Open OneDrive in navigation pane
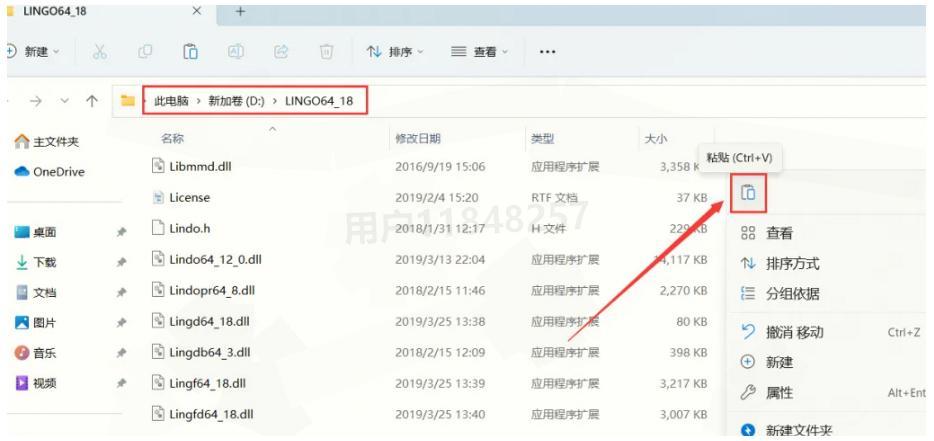The width and height of the screenshot is (934, 441). [x=49, y=172]
